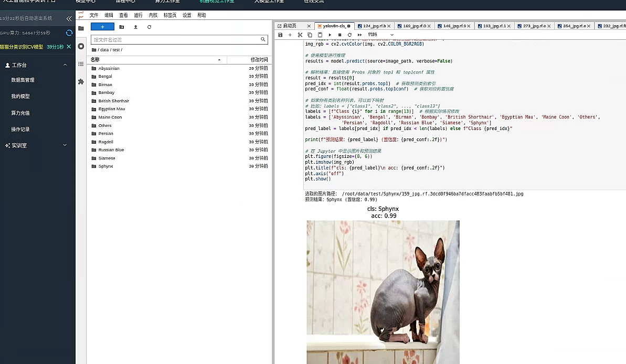Upload files with the upload icon
The height and width of the screenshot is (364, 626).
136,27
